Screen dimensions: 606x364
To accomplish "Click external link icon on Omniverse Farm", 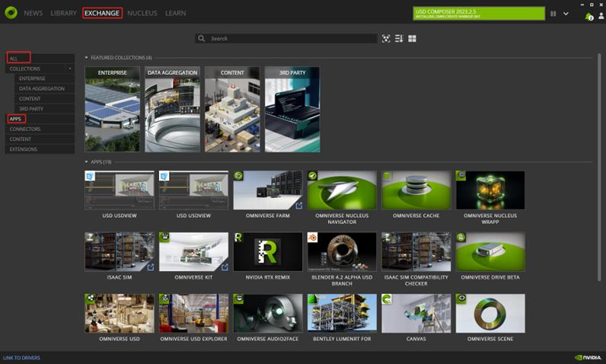I will (x=298, y=206).
